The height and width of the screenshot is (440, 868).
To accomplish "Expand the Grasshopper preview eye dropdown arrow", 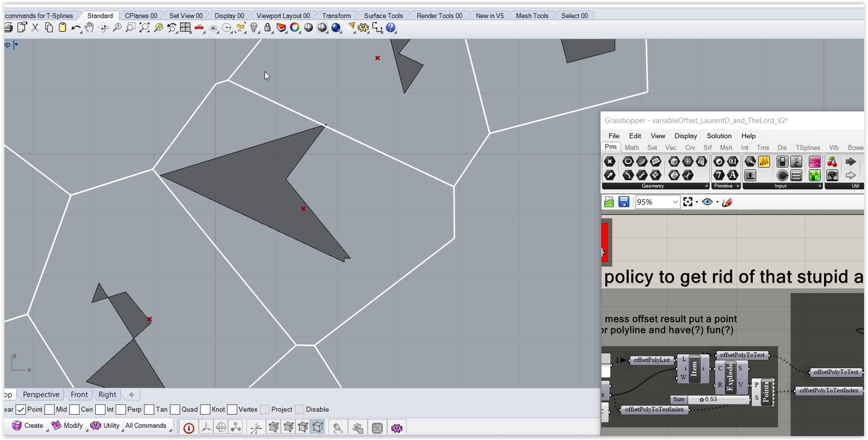I will 717,202.
